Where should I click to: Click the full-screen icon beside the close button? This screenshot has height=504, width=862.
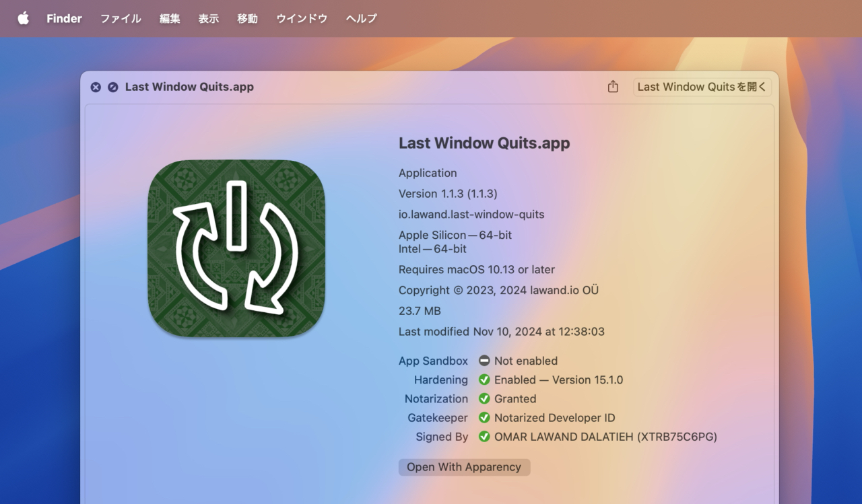(x=113, y=87)
